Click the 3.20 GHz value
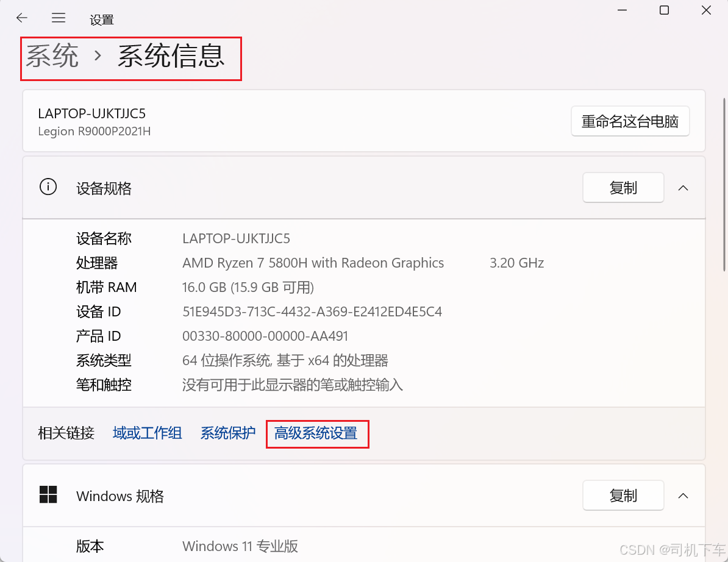 tap(516, 263)
